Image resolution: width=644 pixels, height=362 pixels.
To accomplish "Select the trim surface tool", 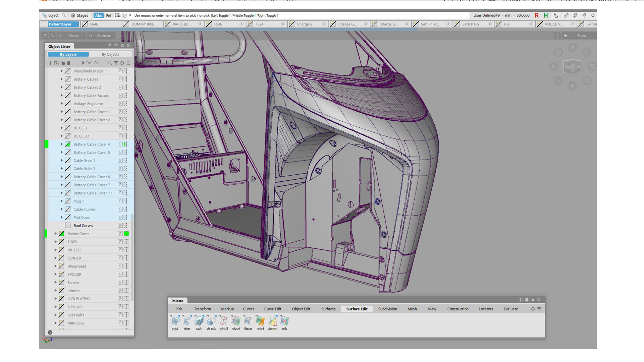I will coord(187,321).
